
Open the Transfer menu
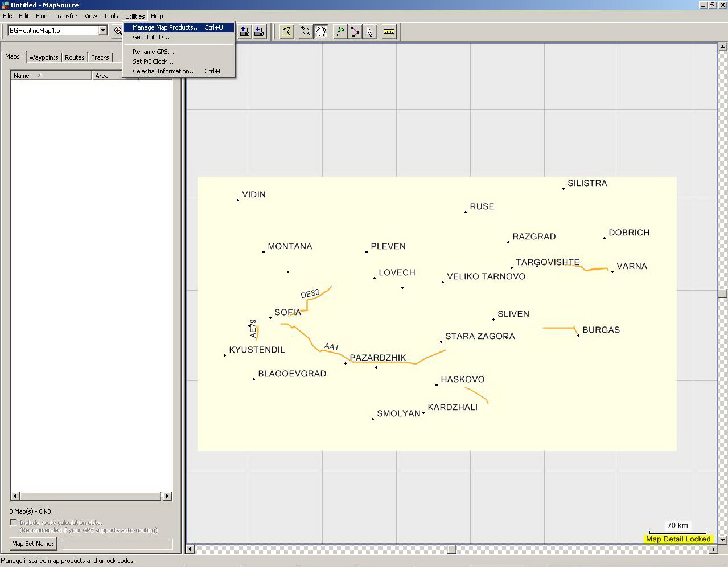click(x=66, y=16)
